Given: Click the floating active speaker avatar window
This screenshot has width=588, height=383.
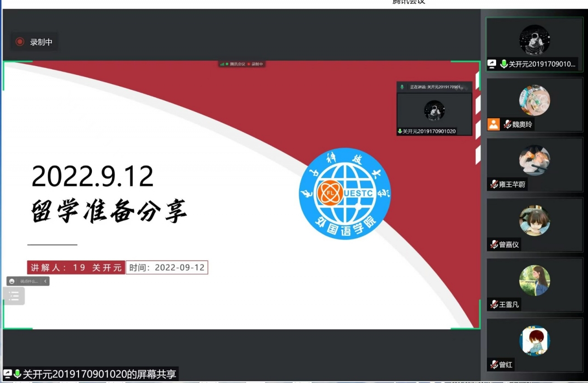Looking at the screenshot, I should (434, 111).
